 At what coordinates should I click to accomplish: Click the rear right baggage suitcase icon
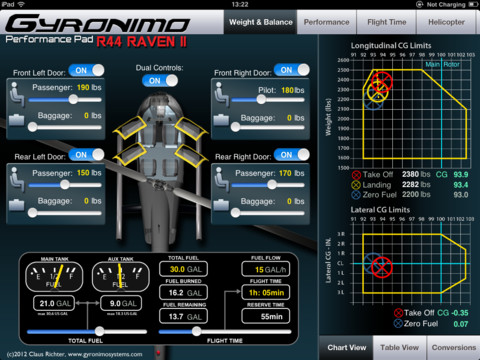click(221, 205)
